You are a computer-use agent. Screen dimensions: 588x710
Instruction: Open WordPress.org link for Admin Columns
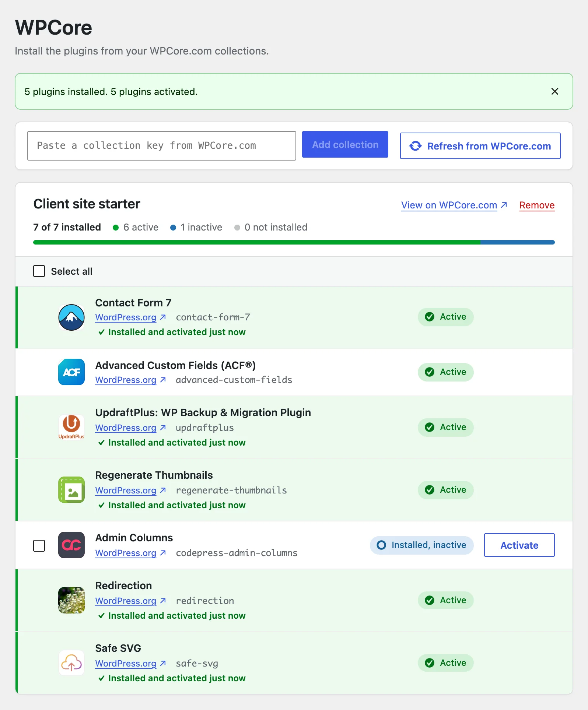131,553
